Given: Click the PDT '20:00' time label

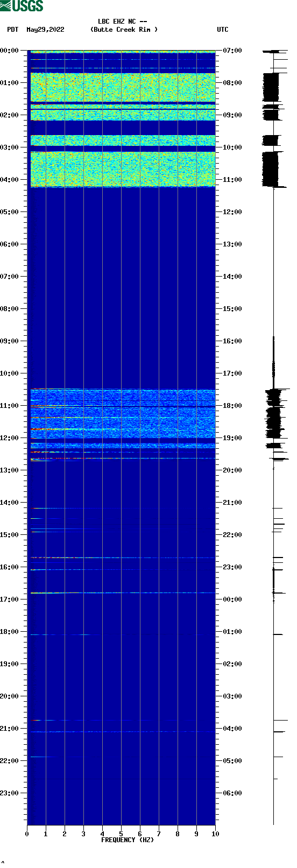Looking at the screenshot, I should (10, 696).
